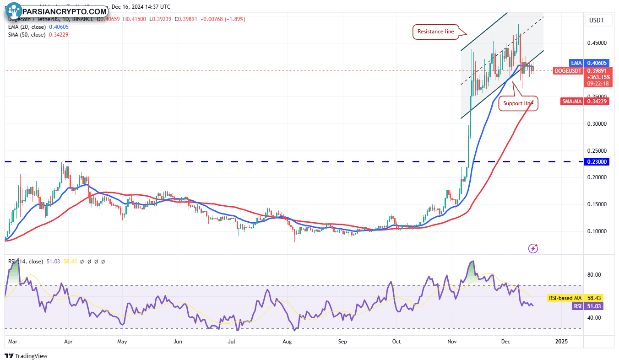Click the Oct label on time axis
The image size is (619, 364).
(396, 342)
